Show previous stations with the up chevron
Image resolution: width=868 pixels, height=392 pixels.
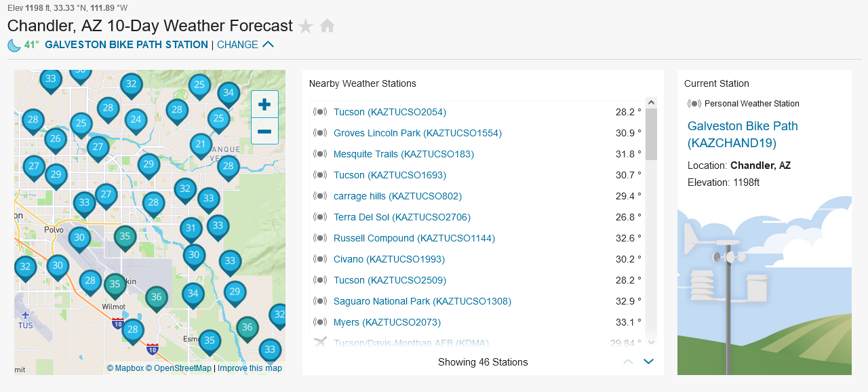pos(628,361)
